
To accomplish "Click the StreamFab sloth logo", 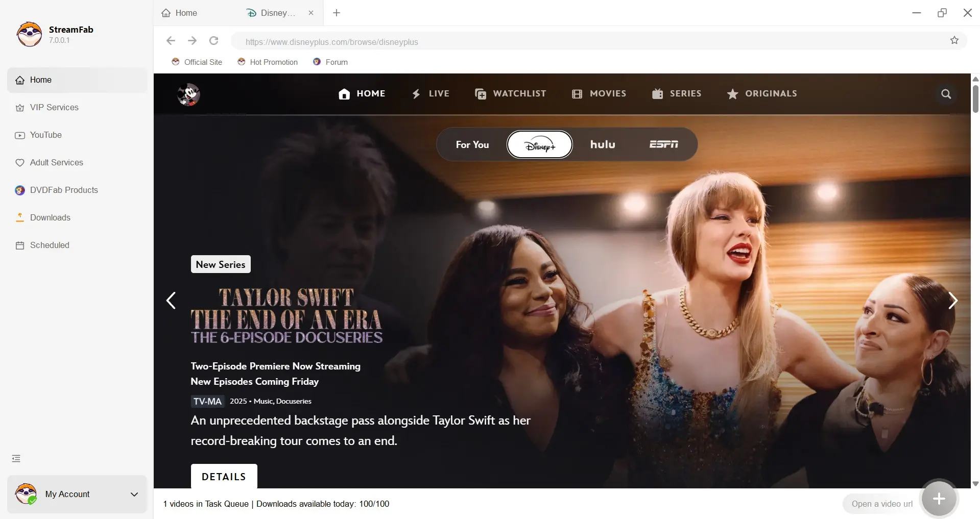I will 29,34.
